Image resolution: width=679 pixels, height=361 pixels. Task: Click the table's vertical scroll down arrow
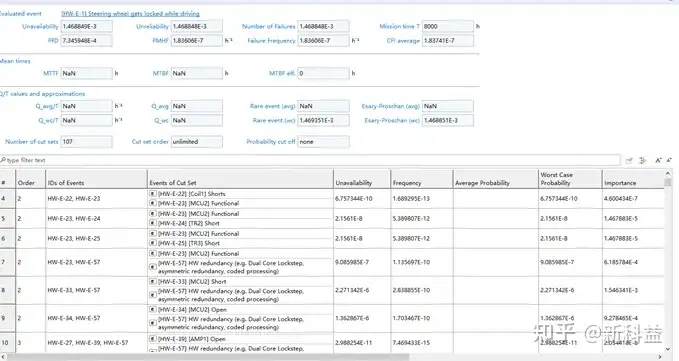(668, 349)
